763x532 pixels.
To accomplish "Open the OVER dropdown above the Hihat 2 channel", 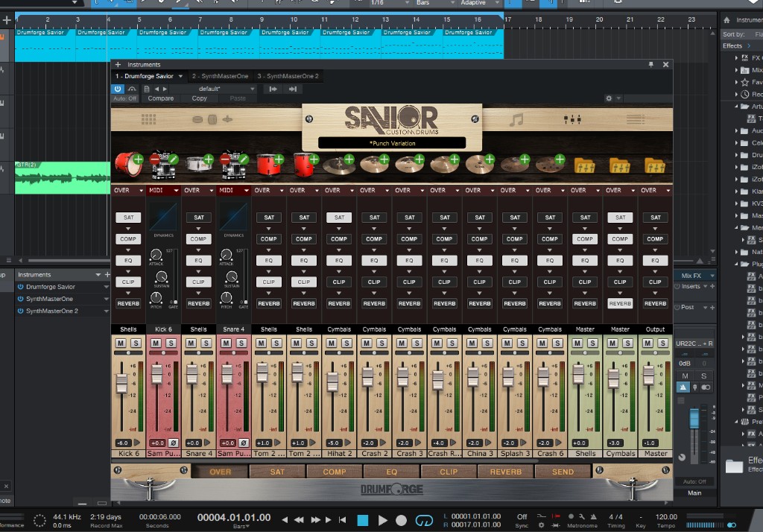I will [338, 190].
